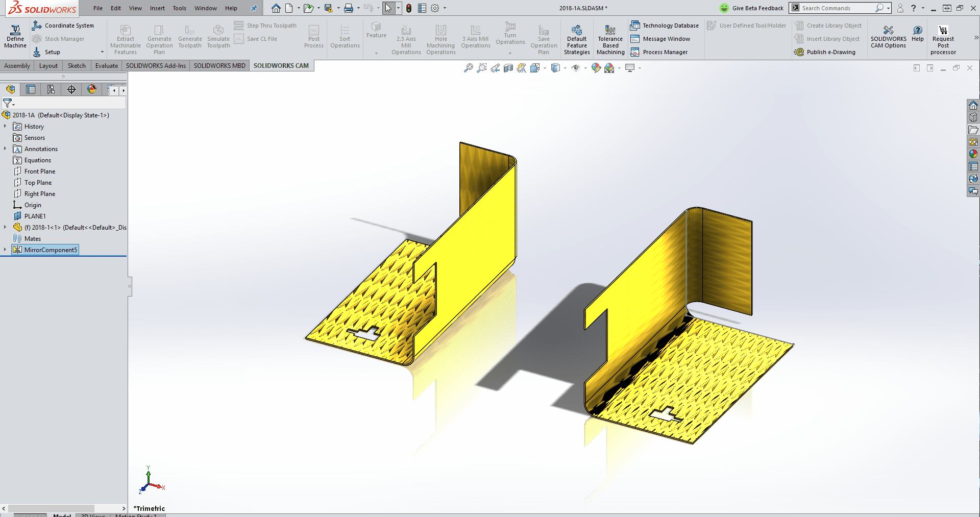Open Process Manager

click(659, 52)
